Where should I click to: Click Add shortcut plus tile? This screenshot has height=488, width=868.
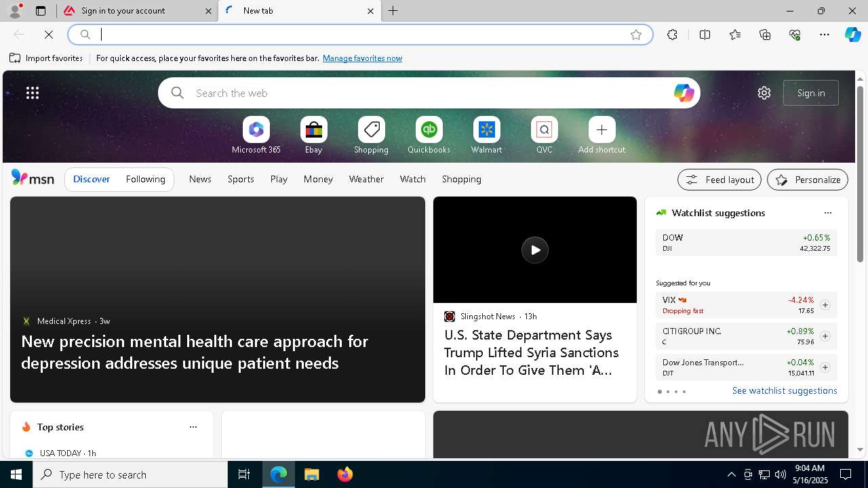coord(602,135)
